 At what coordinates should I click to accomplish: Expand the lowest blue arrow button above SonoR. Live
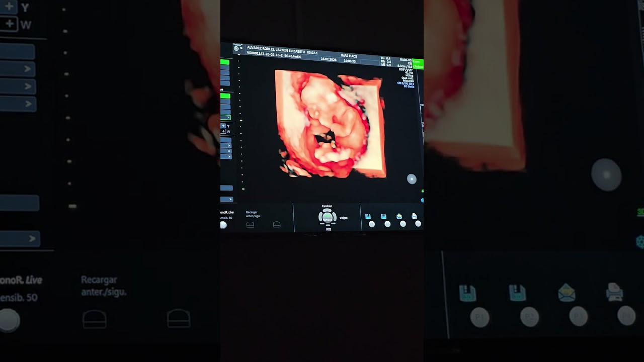[226, 200]
